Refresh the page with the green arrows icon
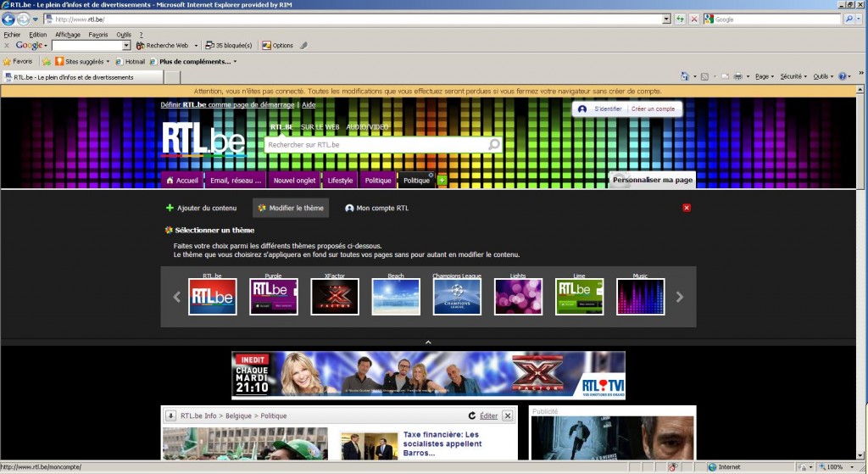 681,19
